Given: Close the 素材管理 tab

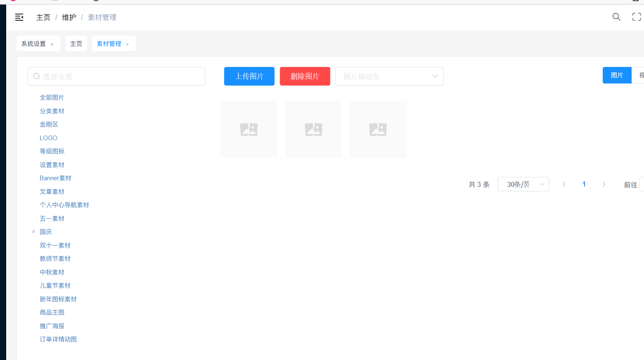Looking at the screenshot, I should [x=127, y=44].
